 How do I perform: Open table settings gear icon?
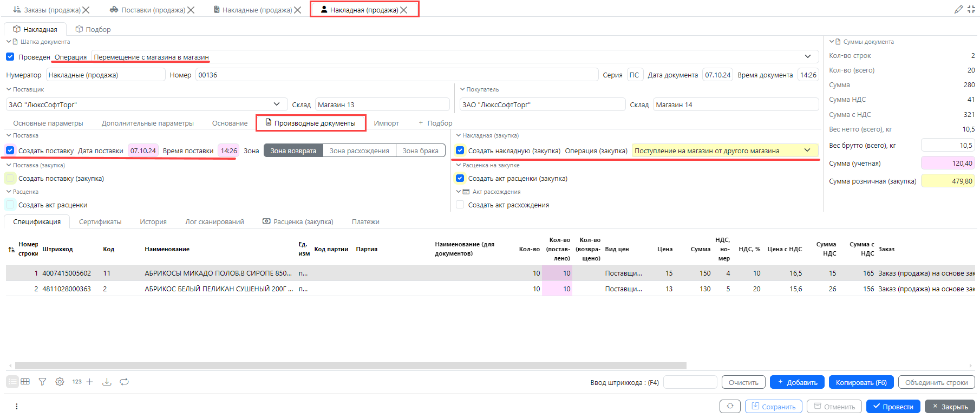point(60,382)
